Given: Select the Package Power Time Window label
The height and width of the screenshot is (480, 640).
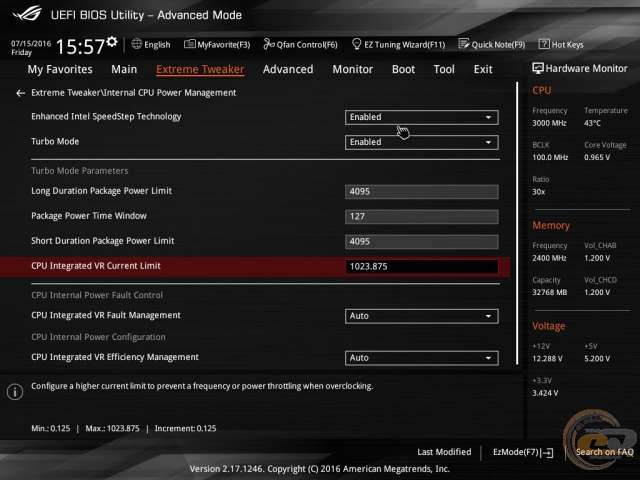Looking at the screenshot, I should click(x=89, y=216).
